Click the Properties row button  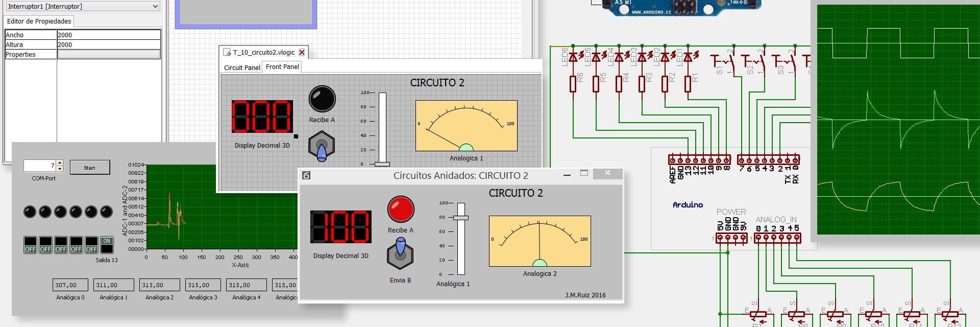click(109, 54)
